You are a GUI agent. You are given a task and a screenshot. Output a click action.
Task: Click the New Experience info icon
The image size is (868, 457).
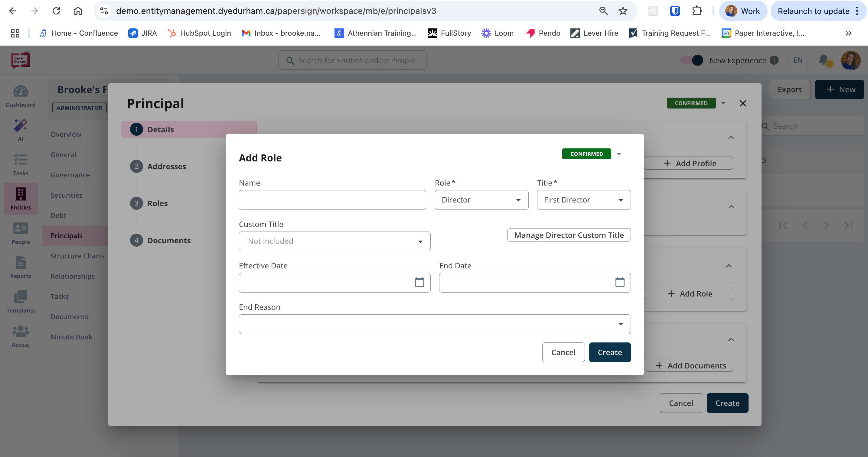tap(774, 60)
